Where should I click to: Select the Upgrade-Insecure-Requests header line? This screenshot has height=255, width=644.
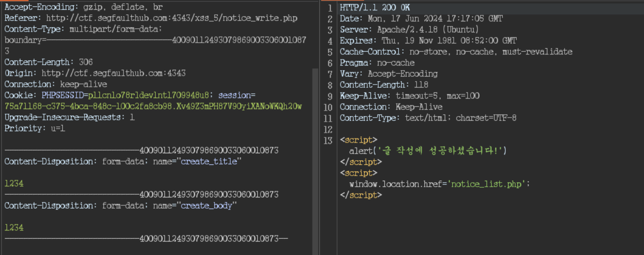70,118
